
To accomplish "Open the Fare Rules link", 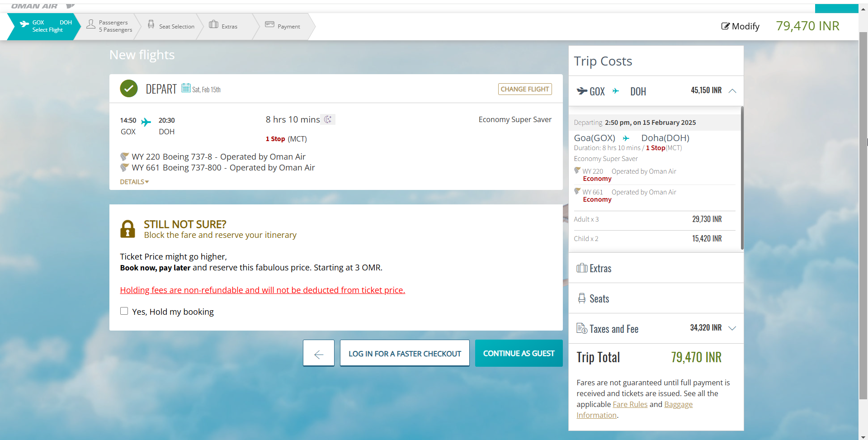I will (630, 404).
